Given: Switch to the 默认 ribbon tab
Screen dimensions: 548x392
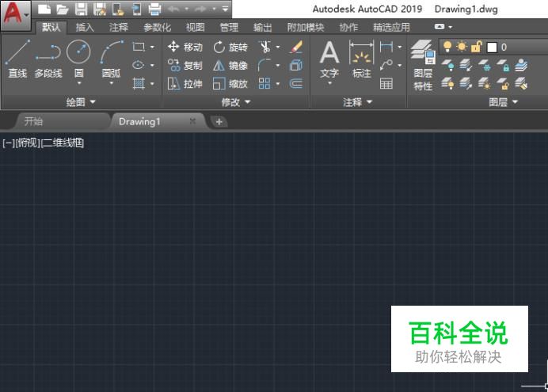Looking at the screenshot, I should click(x=51, y=27).
